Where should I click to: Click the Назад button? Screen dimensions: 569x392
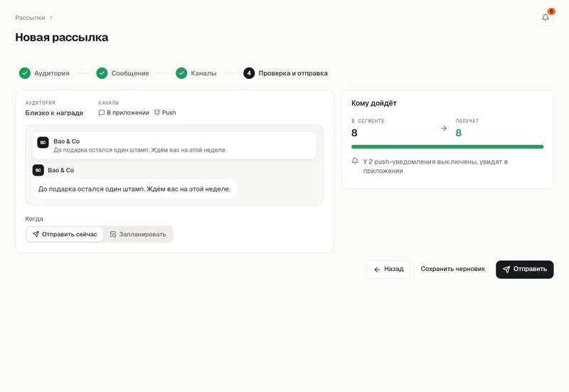(x=388, y=270)
